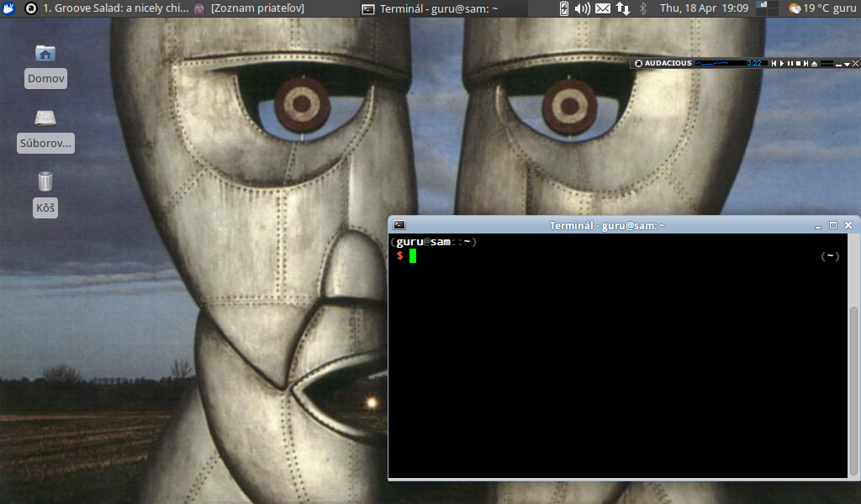Open the network up-down arrows indicator
The width and height of the screenshot is (861, 504).
click(623, 8)
